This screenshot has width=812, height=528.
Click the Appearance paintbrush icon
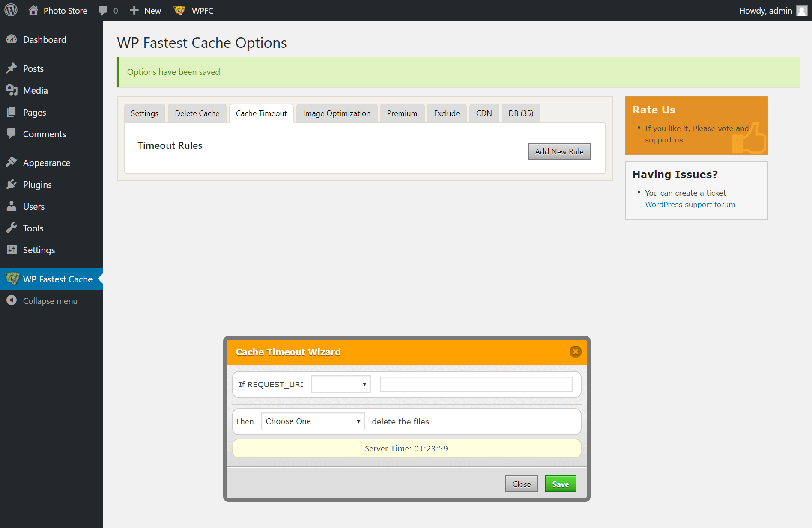click(12, 163)
